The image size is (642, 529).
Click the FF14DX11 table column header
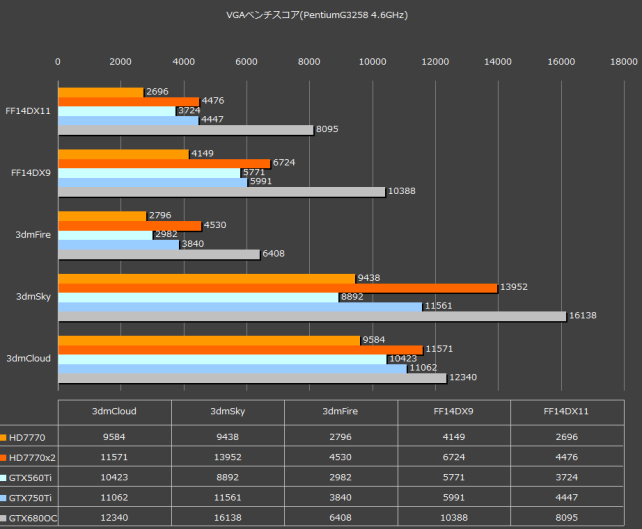pyautogui.click(x=566, y=411)
